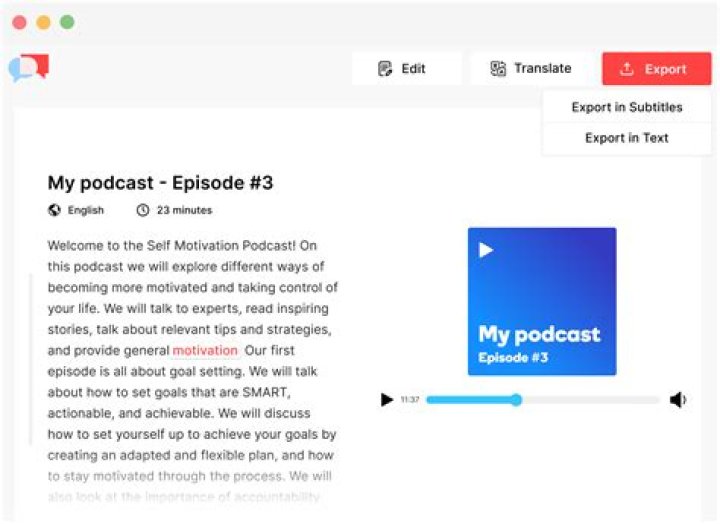Click the 23 minutes duration text
Viewport: 720px width, 524px height.
(185, 210)
